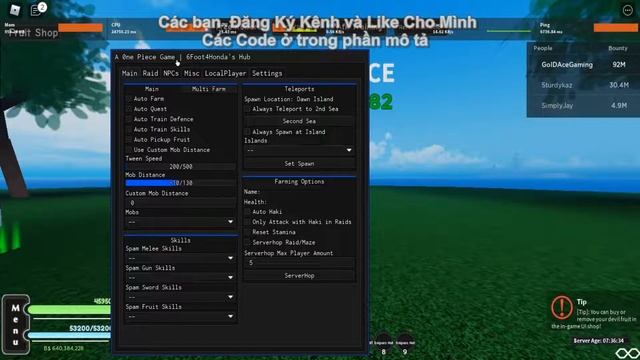Toggle Auto Train Defence
The width and height of the screenshot is (640, 360).
point(129,119)
